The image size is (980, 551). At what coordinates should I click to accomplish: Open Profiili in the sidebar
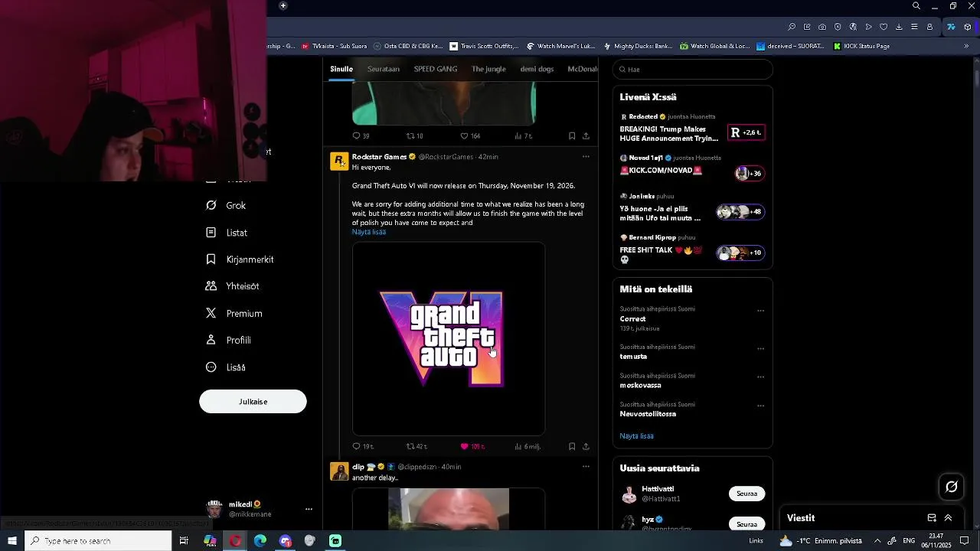tap(228, 341)
